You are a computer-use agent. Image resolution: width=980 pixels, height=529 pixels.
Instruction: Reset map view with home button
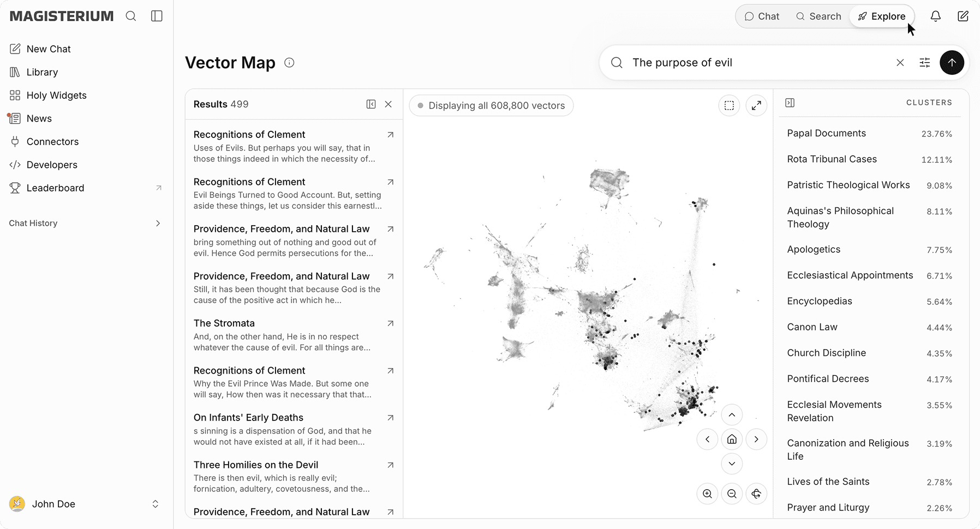tap(732, 440)
